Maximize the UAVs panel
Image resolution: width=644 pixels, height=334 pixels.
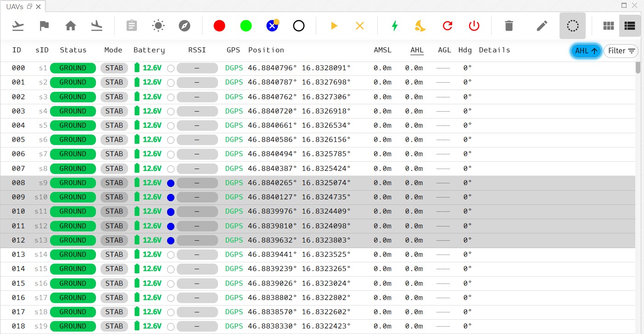click(x=624, y=6)
